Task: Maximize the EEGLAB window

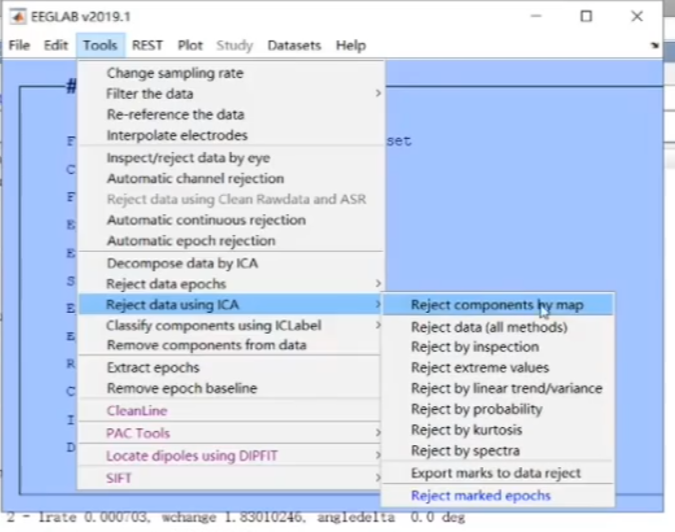Action: pyautogui.click(x=586, y=16)
